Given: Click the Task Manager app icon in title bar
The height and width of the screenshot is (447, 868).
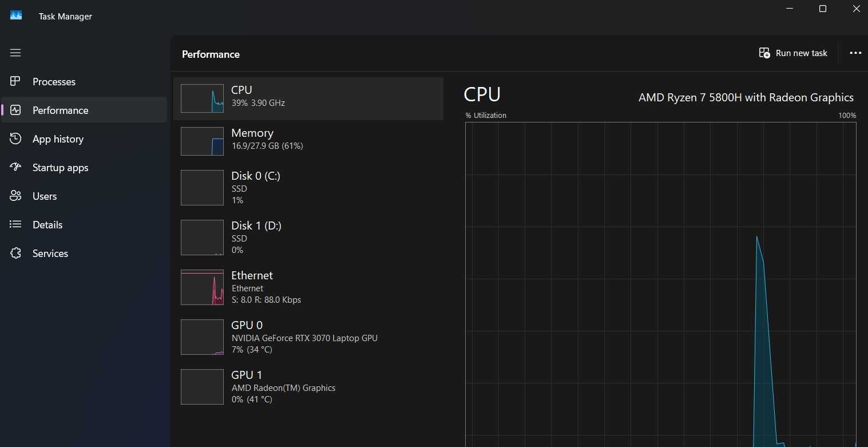Looking at the screenshot, I should [x=16, y=15].
